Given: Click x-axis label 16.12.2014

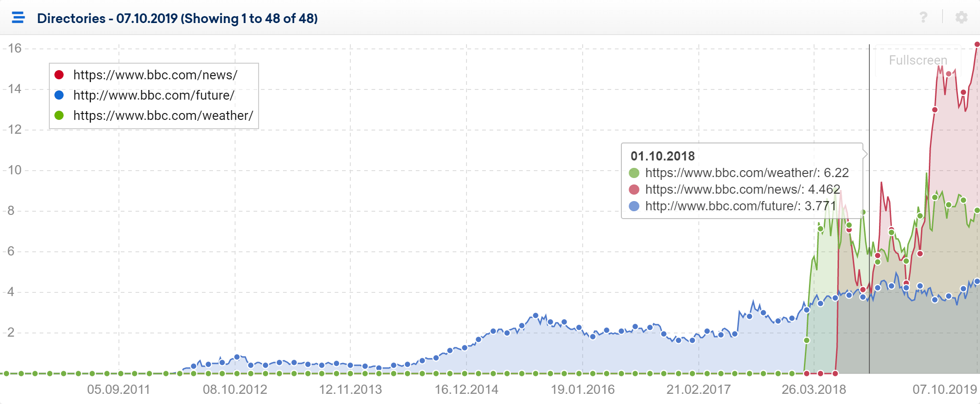Looking at the screenshot, I should 466,389.
